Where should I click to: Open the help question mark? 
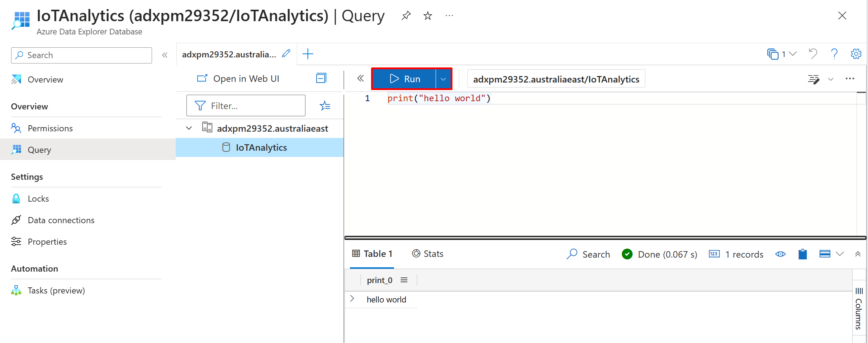pyautogui.click(x=834, y=54)
